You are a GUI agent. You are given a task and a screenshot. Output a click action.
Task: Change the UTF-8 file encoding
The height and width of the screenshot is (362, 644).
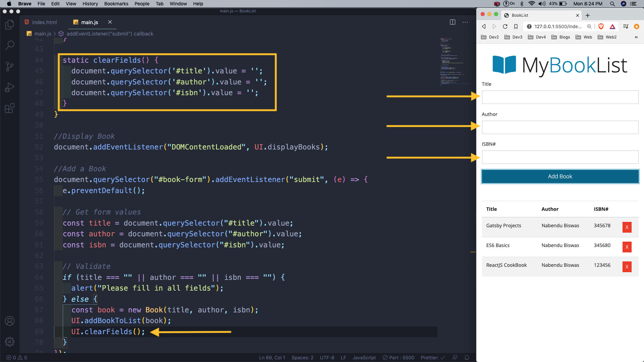tap(327, 358)
